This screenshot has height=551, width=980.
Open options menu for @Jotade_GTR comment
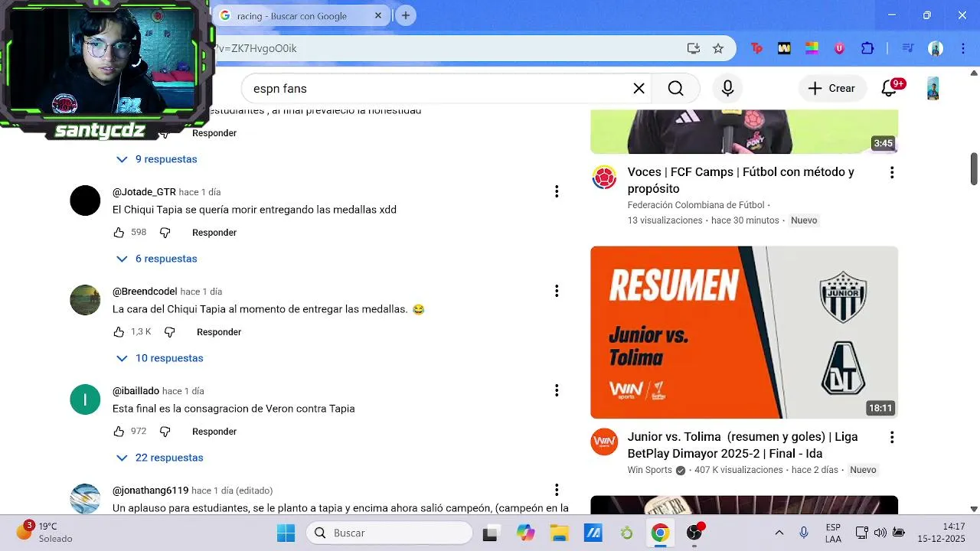point(557,191)
